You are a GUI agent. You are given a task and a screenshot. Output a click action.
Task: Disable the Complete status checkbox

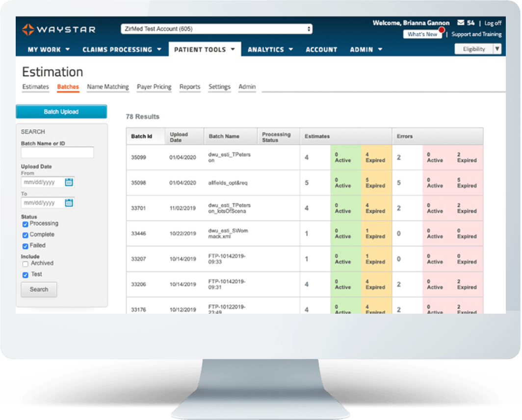[25, 235]
